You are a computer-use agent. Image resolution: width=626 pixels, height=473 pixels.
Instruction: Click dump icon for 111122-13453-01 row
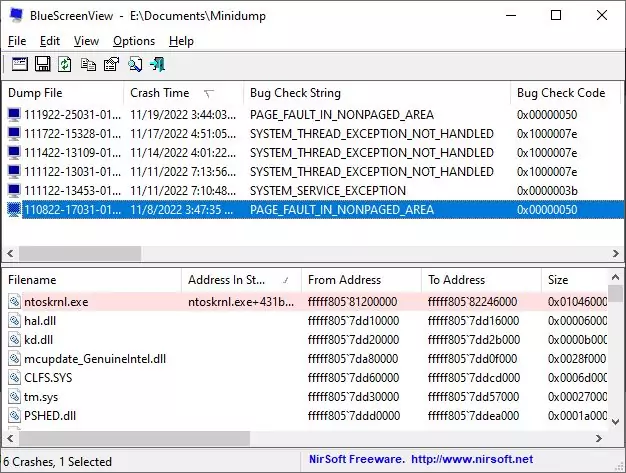point(14,191)
